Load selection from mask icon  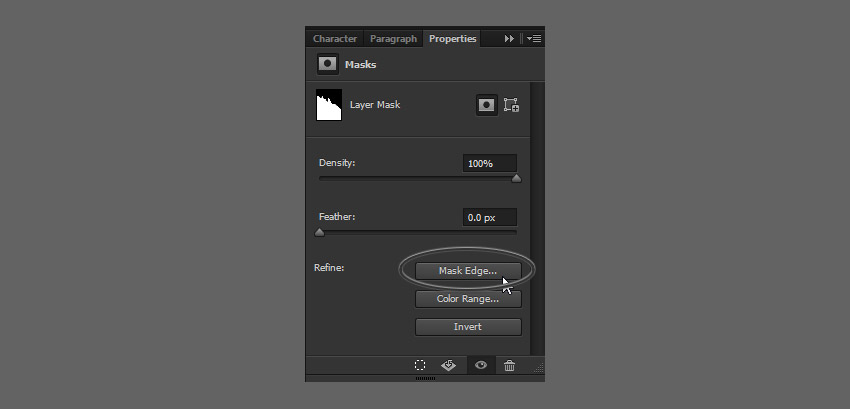click(x=420, y=365)
